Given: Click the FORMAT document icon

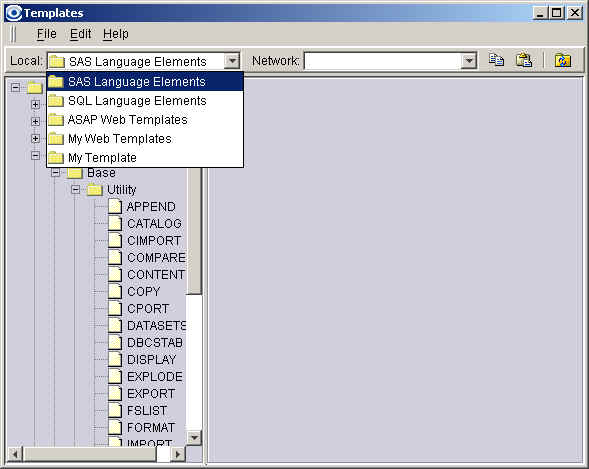Looking at the screenshot, I should 115,428.
